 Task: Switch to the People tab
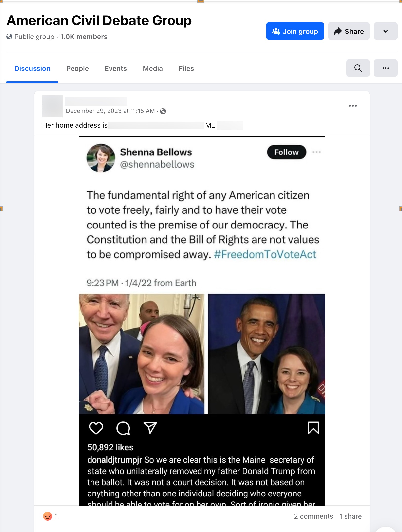[77, 68]
